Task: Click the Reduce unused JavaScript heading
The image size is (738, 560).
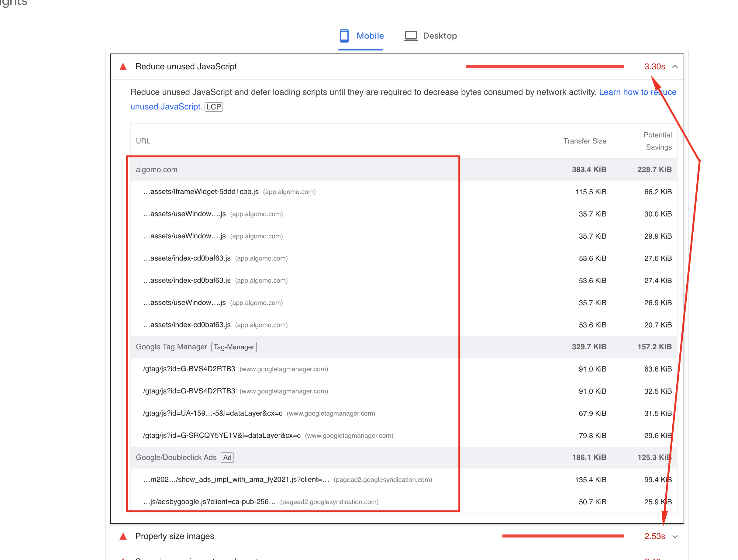Action: (x=186, y=66)
